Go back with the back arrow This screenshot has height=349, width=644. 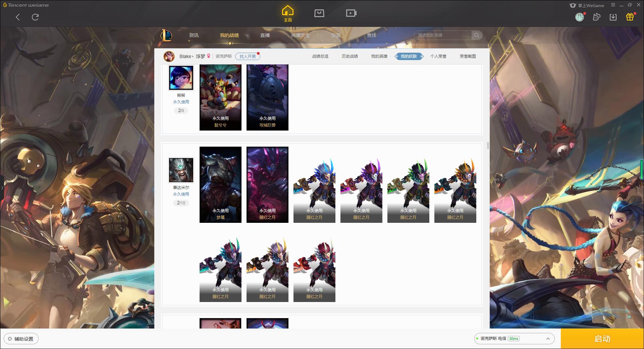pyautogui.click(x=18, y=17)
